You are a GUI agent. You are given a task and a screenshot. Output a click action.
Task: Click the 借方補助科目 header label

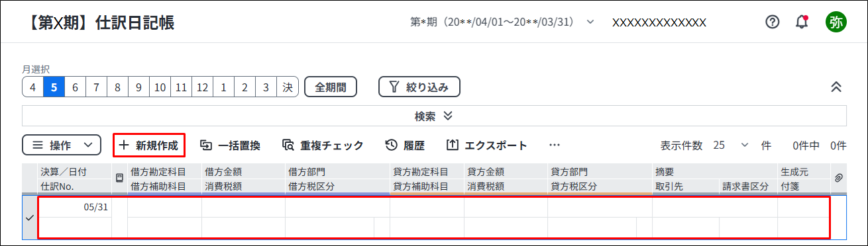click(158, 186)
